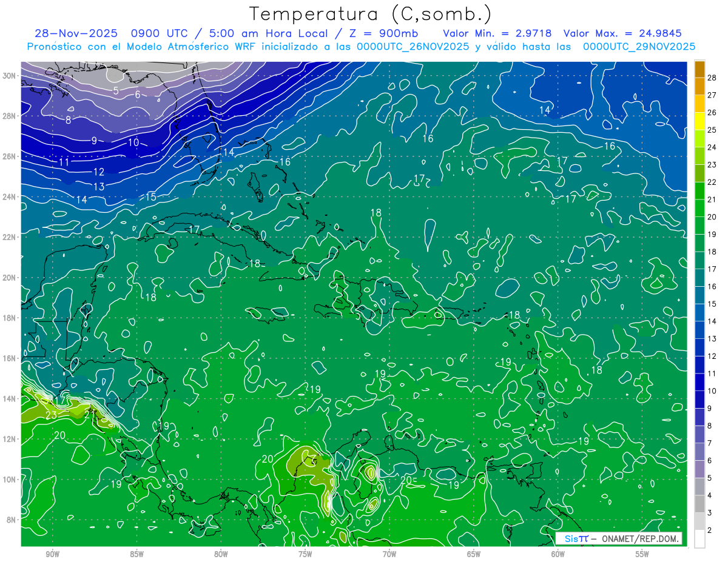Click the '12N' latitude axis label
The height and width of the screenshot is (562, 728).
[10, 439]
